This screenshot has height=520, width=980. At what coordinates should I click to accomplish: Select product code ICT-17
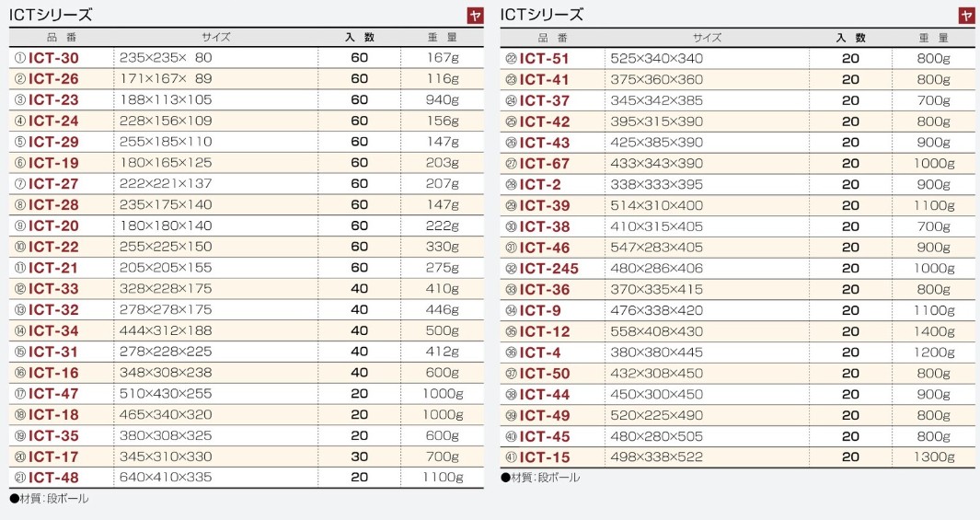[53, 456]
